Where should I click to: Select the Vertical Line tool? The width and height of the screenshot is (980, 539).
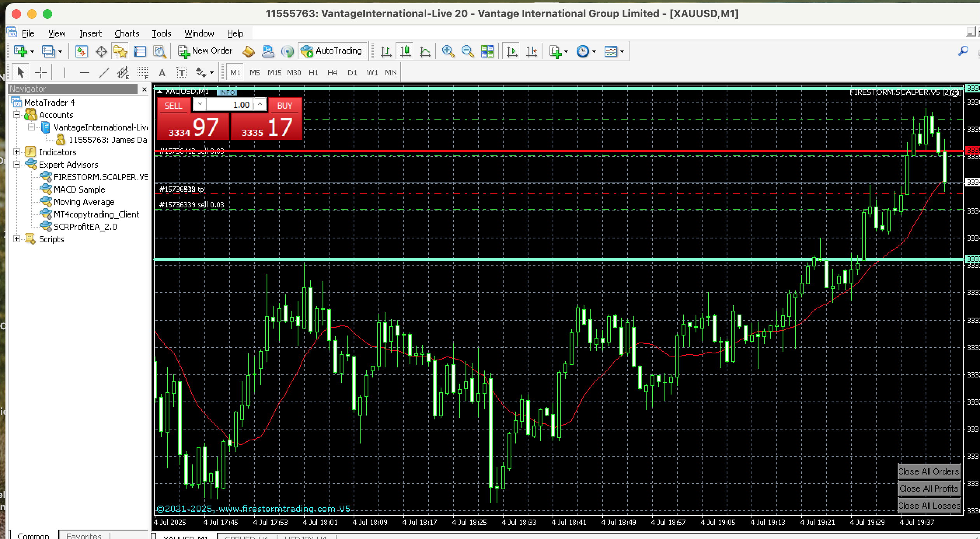65,73
